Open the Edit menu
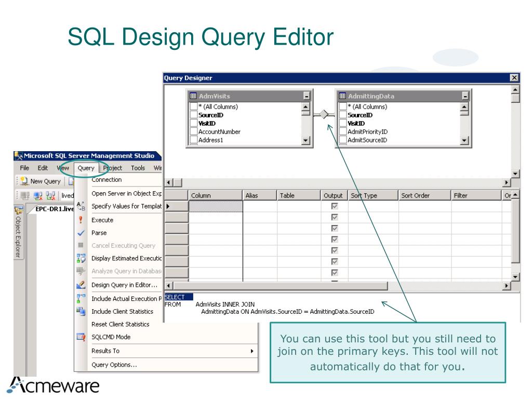The width and height of the screenshot is (532, 399). (x=43, y=168)
